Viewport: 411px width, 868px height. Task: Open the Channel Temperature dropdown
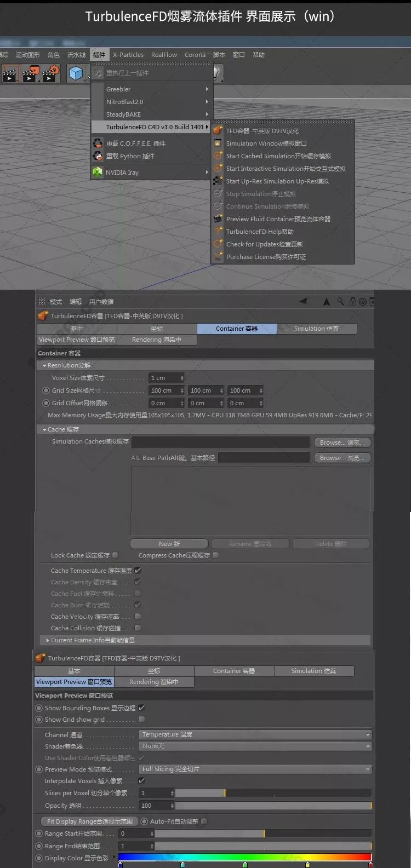pyautogui.click(x=255, y=734)
